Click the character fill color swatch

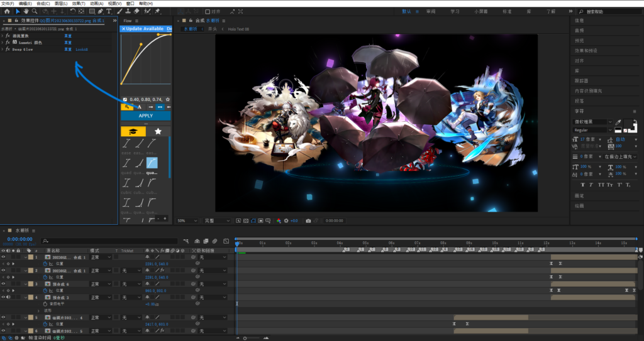coord(628,124)
